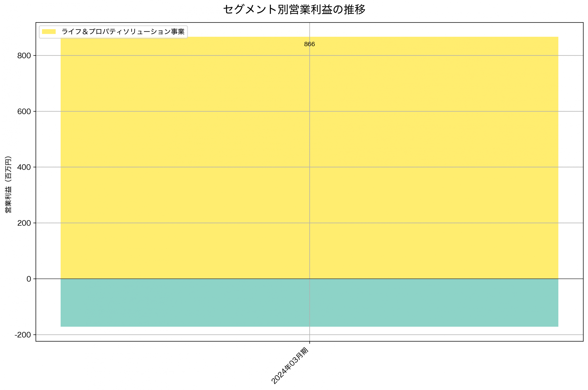The height and width of the screenshot is (390, 588).
Task: Click the legend label ライフ＆プロパティソリューション事業
Action: click(124, 31)
